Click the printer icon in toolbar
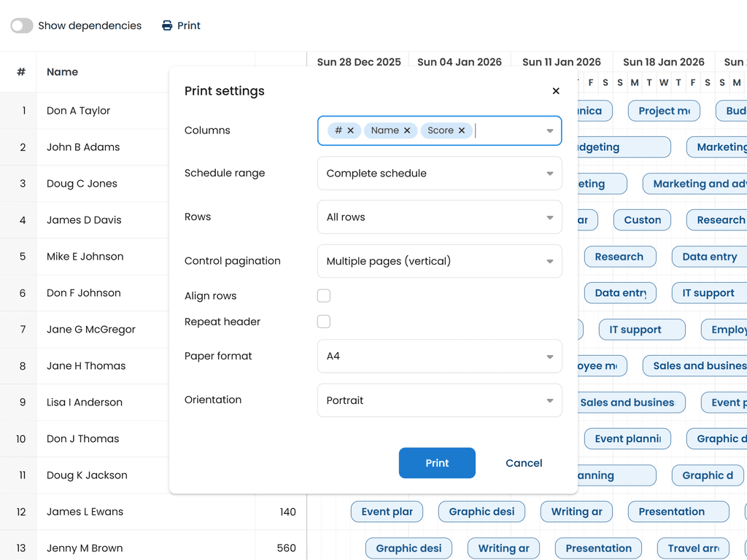The height and width of the screenshot is (560, 747). (168, 26)
